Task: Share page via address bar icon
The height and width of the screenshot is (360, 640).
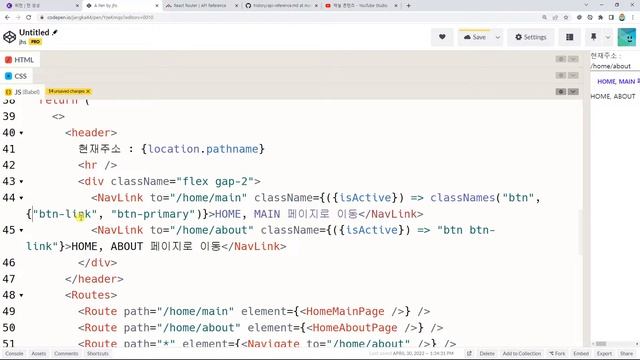Action: 555,18
